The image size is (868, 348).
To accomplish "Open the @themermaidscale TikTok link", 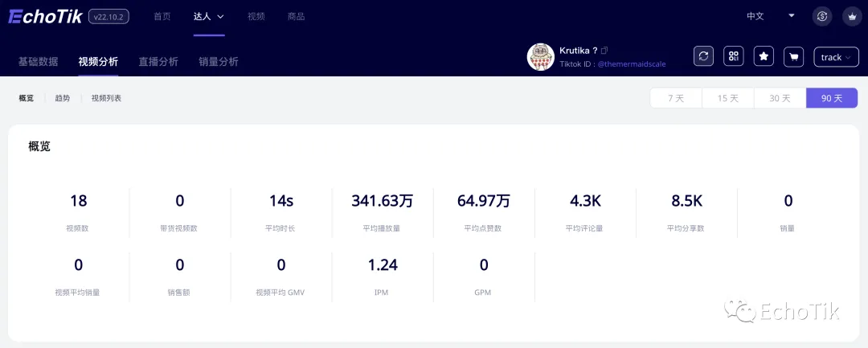I will pos(632,64).
